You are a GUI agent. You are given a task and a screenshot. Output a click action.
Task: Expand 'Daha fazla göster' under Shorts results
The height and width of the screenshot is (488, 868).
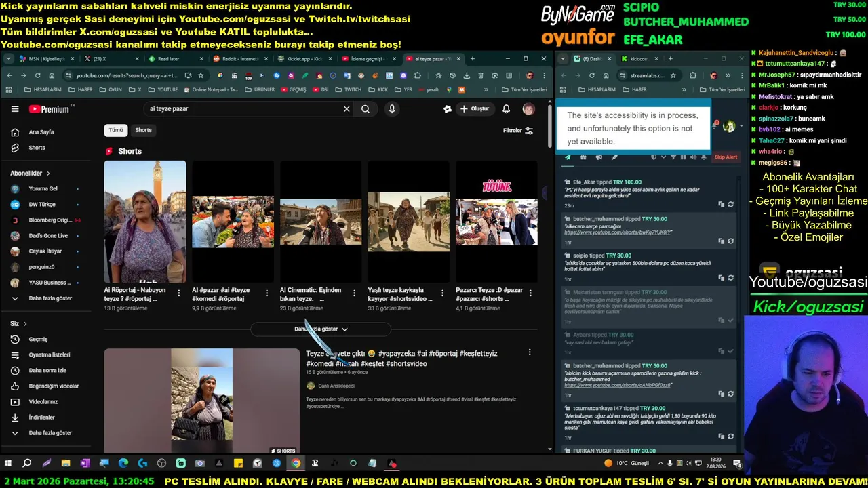(321, 329)
